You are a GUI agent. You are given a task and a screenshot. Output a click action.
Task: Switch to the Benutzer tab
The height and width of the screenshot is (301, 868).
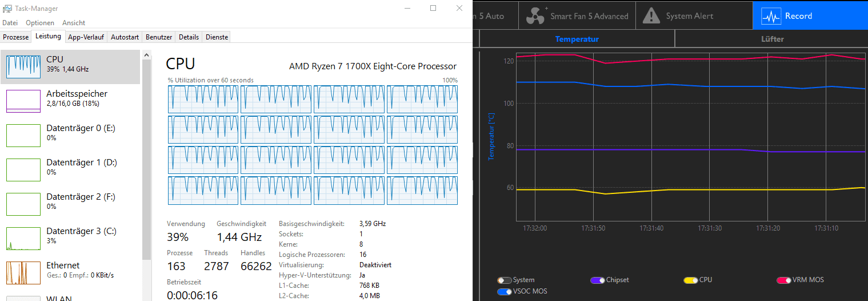159,37
